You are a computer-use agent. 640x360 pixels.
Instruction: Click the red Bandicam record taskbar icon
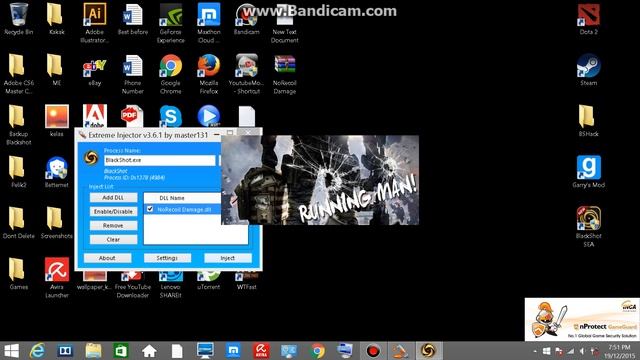[373, 351]
